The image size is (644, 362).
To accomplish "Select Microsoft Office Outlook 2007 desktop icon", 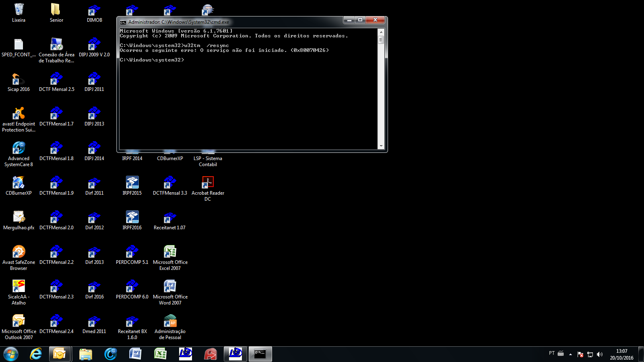I will [19, 327].
